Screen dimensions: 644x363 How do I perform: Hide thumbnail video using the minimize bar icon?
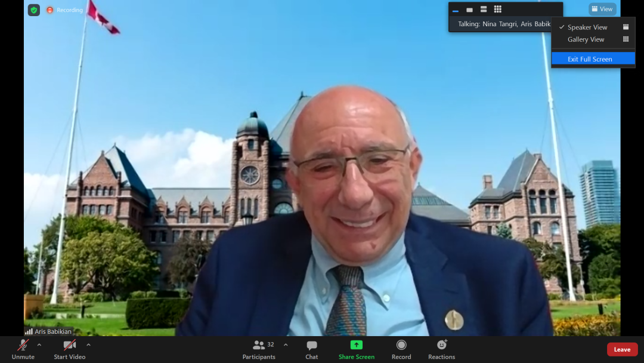(x=456, y=10)
